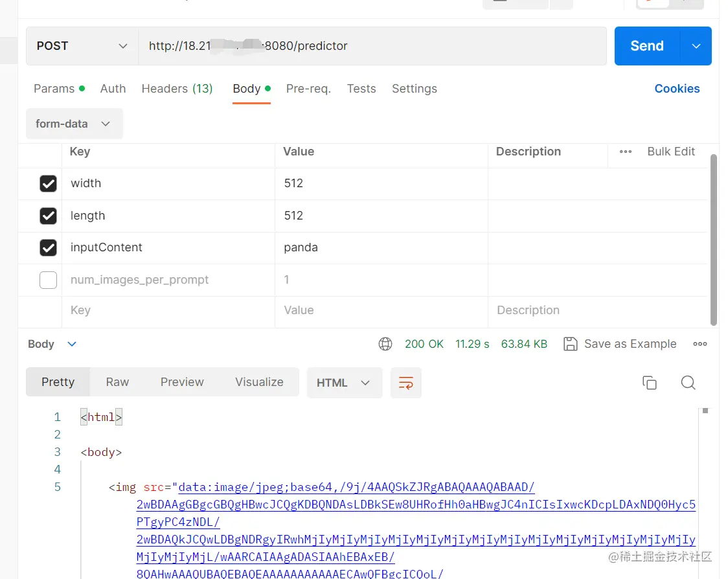Open the POST method dropdown
The width and height of the screenshot is (728, 579).
coord(82,46)
